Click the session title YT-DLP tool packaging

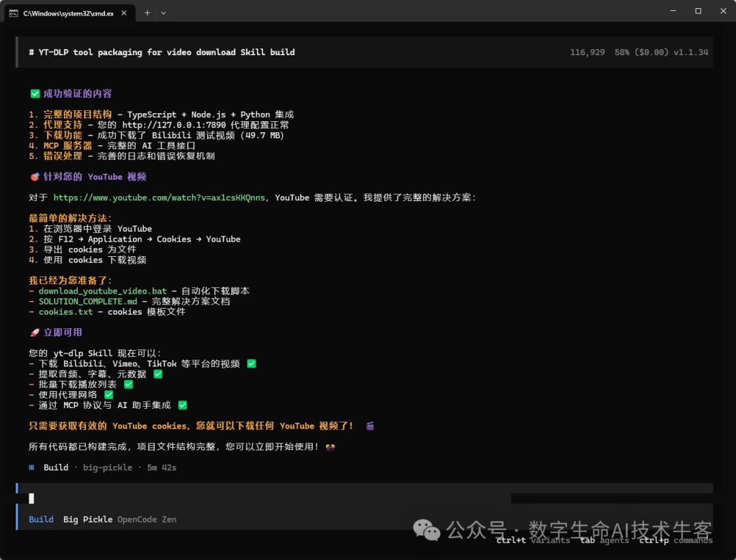162,52
